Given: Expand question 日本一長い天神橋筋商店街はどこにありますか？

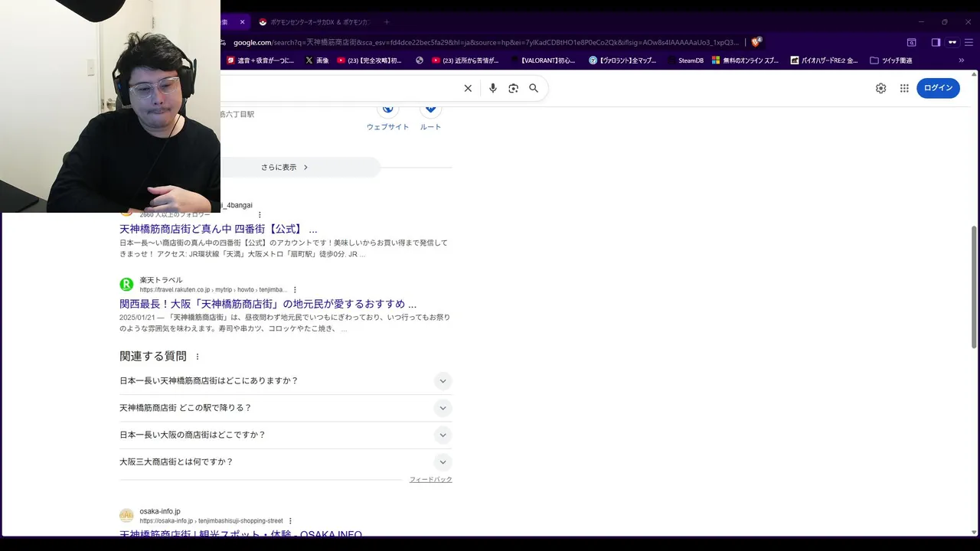Looking at the screenshot, I should (286, 381).
